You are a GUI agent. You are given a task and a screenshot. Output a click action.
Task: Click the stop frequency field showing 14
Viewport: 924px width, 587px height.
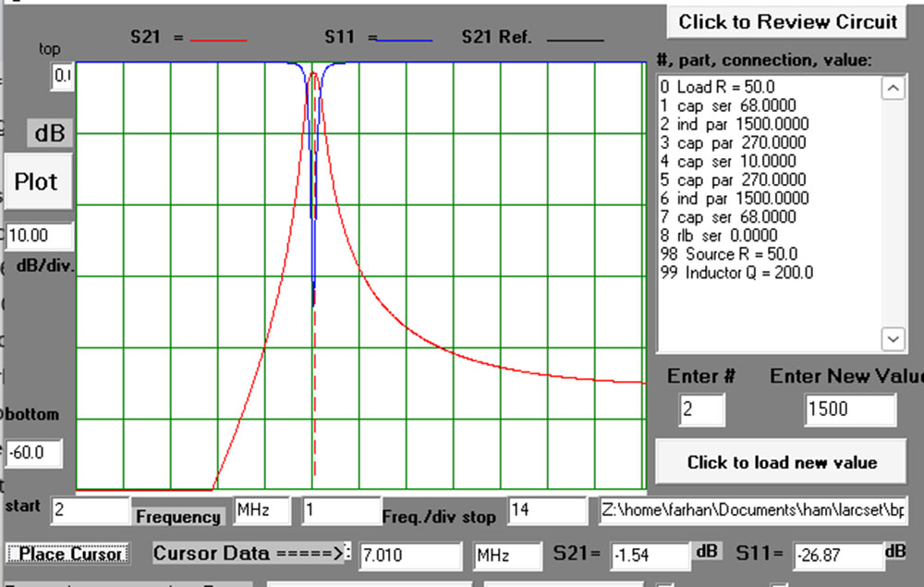546,509
